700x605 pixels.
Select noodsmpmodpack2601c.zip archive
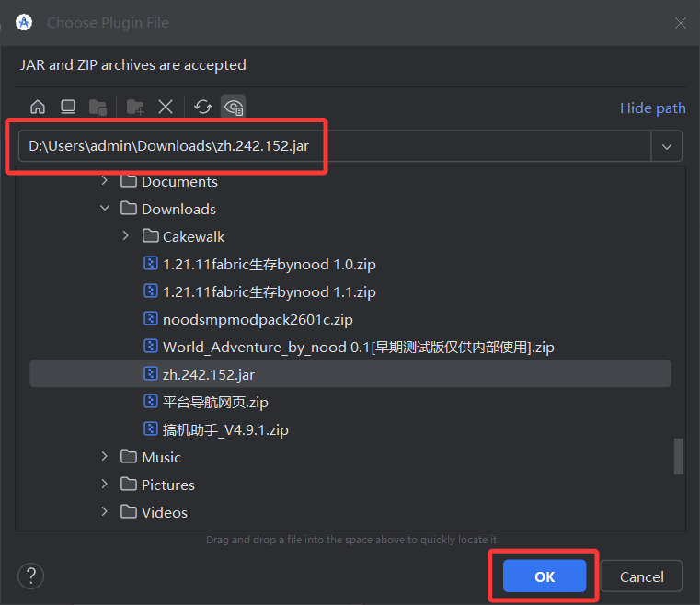coord(258,319)
